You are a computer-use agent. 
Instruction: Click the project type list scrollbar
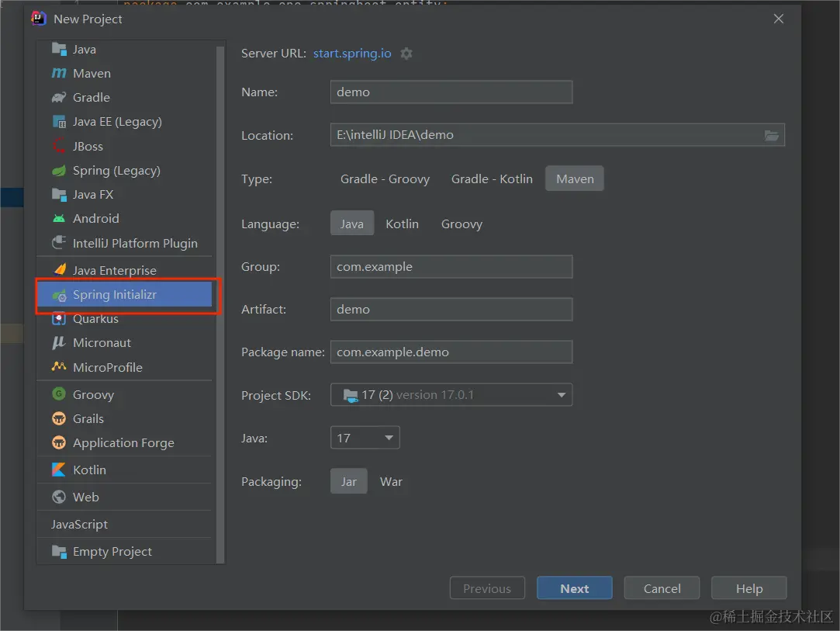pos(220,304)
